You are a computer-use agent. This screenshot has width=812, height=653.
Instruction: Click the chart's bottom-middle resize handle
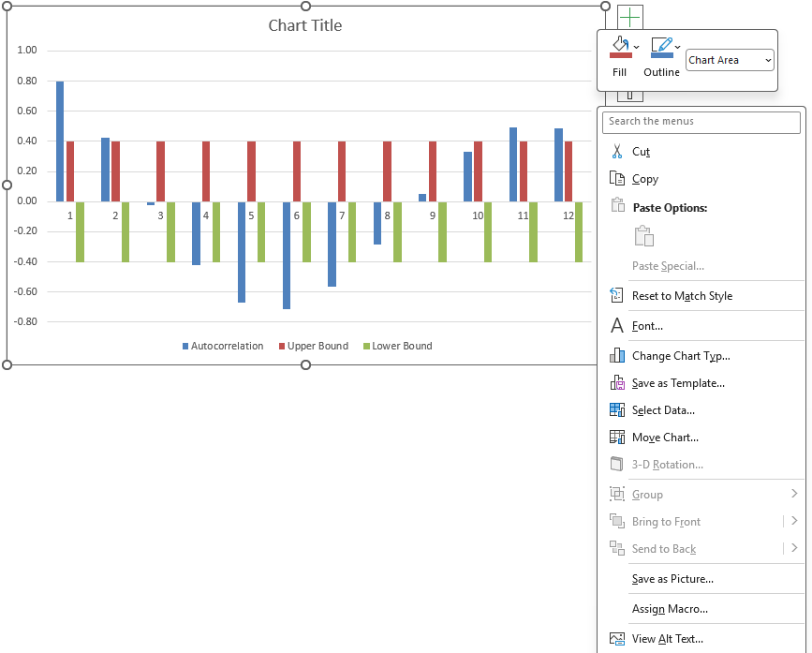point(305,365)
